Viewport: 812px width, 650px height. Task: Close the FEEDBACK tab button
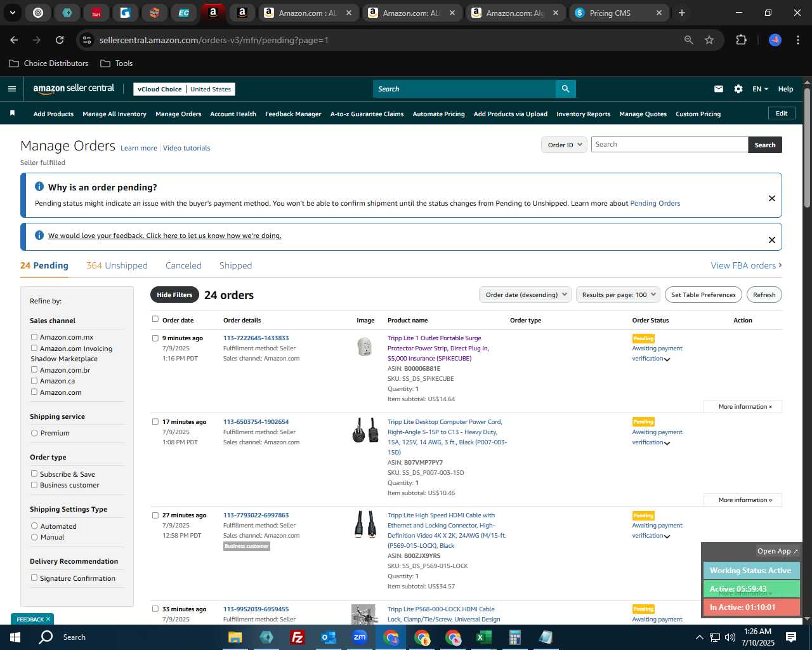click(x=48, y=619)
